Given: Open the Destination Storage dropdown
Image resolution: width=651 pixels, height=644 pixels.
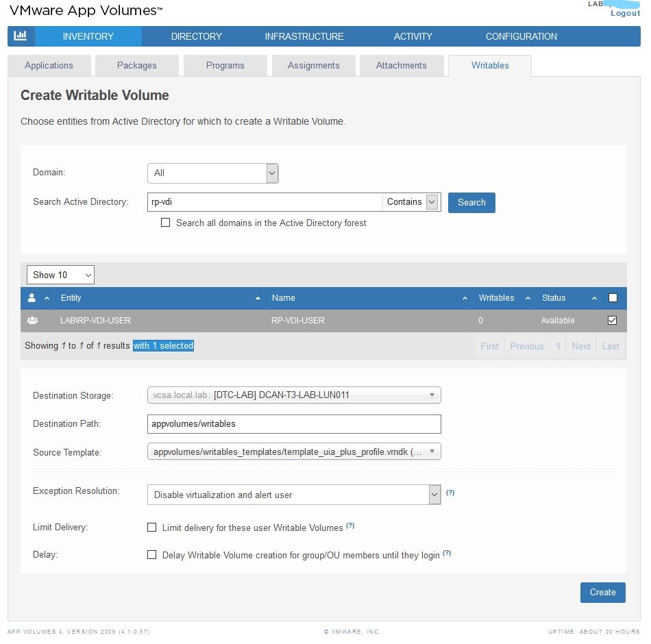Looking at the screenshot, I should pos(294,395).
